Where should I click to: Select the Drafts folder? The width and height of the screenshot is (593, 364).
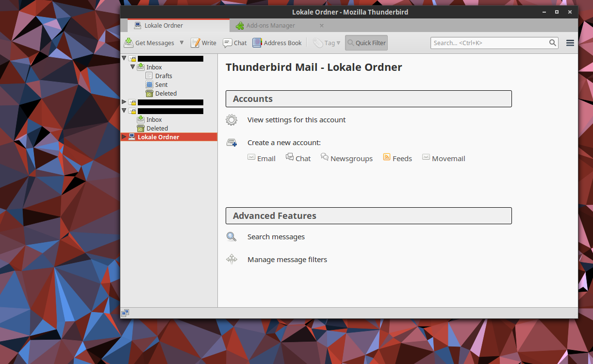[x=164, y=76]
